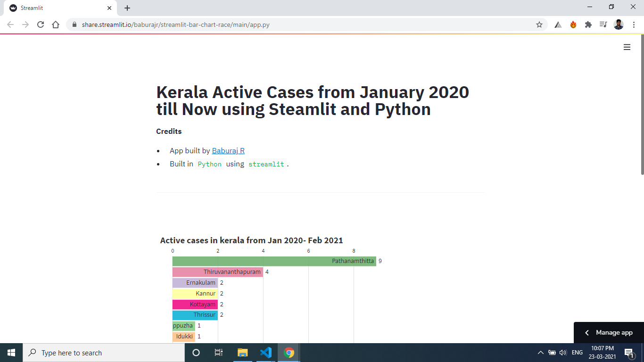Go back in Chrome

[10, 25]
